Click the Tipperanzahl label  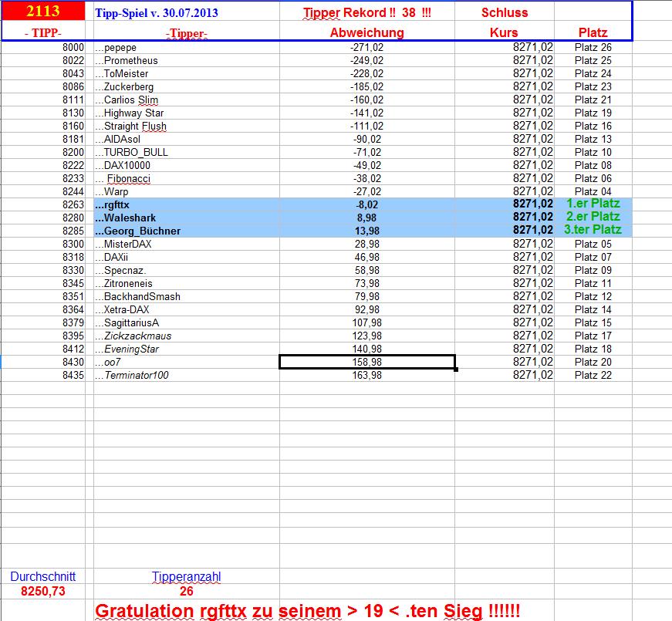click(188, 576)
